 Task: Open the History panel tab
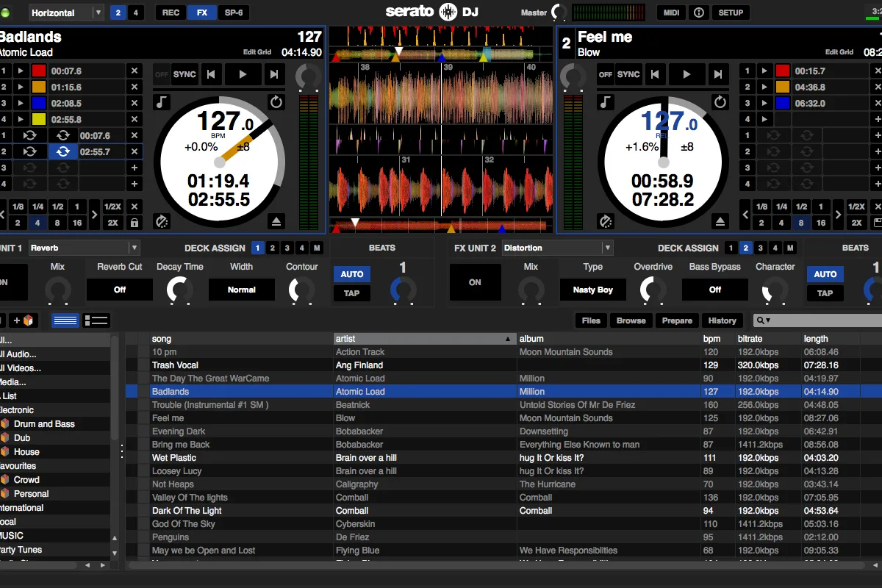tap(722, 320)
